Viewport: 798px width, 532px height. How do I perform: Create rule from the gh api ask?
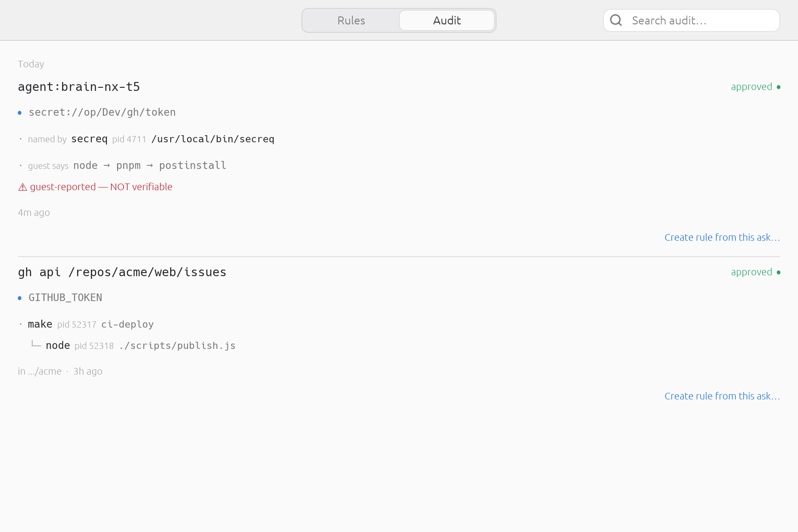[722, 396]
